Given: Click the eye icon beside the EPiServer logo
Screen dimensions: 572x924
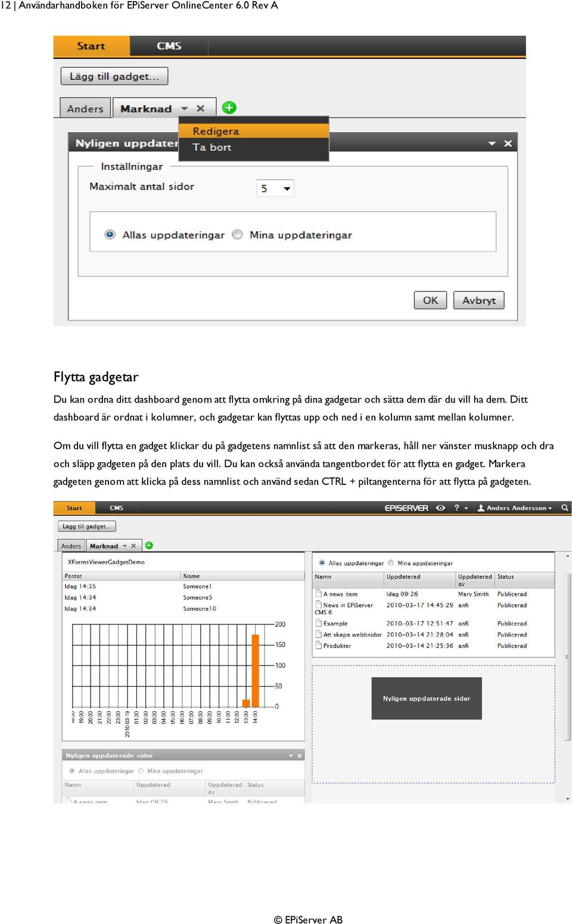Looking at the screenshot, I should 440,508.
